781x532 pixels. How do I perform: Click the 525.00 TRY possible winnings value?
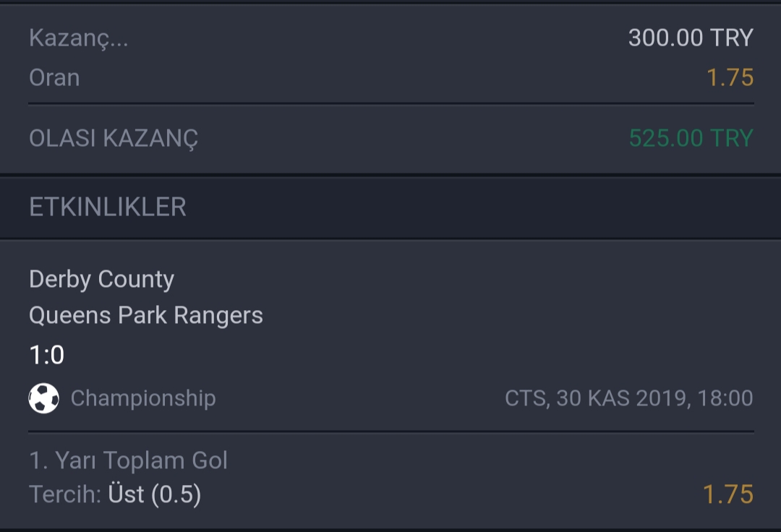(691, 138)
